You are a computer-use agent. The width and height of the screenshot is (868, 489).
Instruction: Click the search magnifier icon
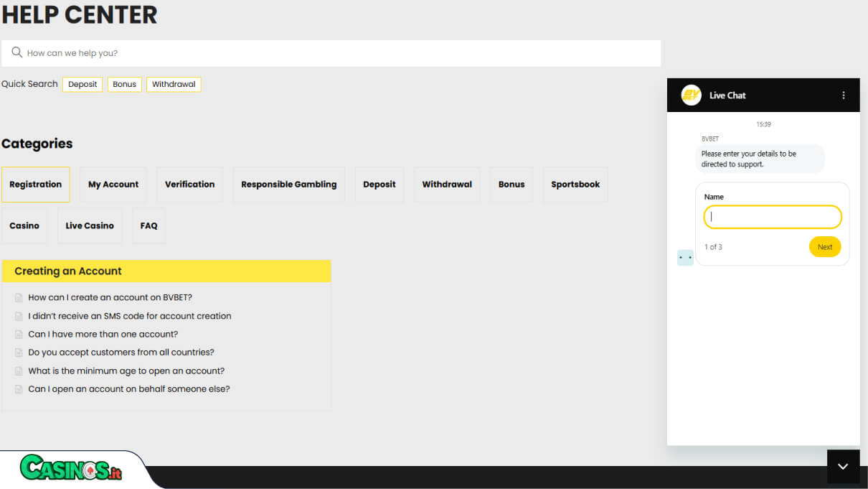[17, 52]
